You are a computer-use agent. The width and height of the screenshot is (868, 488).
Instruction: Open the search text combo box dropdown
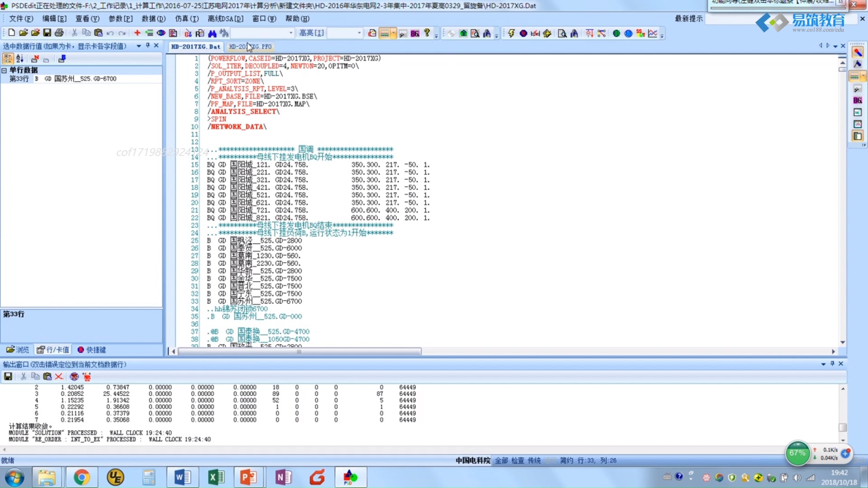point(291,33)
